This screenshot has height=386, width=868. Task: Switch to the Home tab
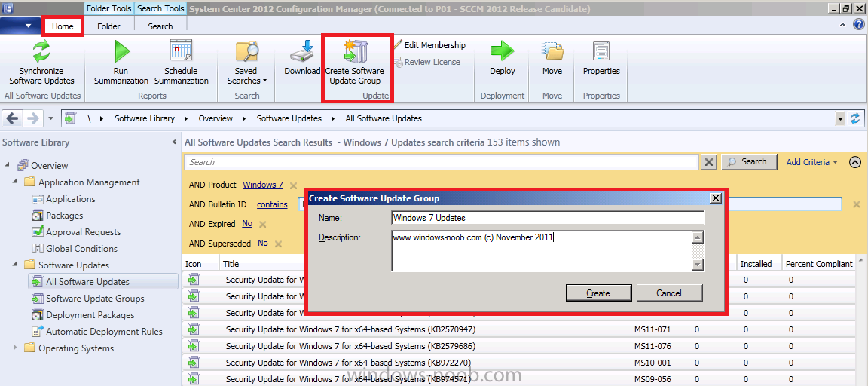[x=63, y=26]
